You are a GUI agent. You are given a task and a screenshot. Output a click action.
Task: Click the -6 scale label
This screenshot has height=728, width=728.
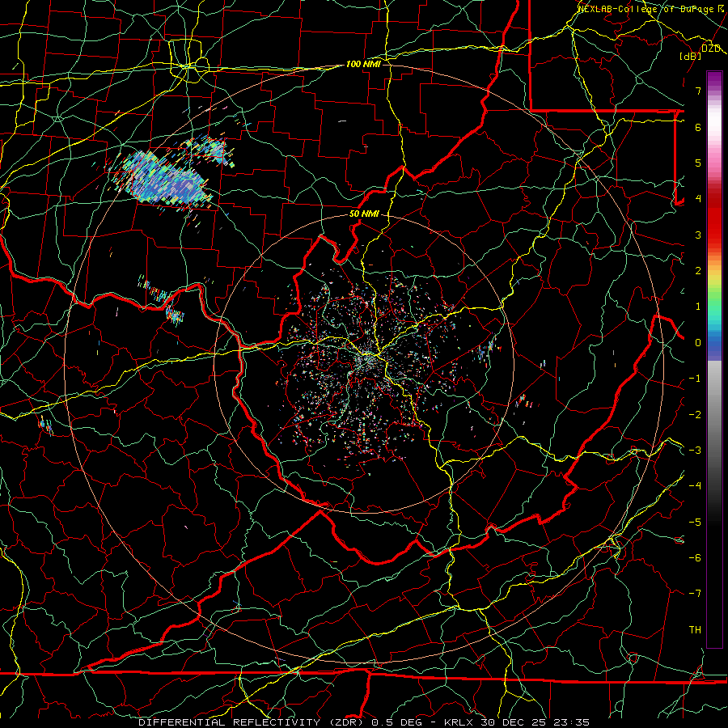695,558
